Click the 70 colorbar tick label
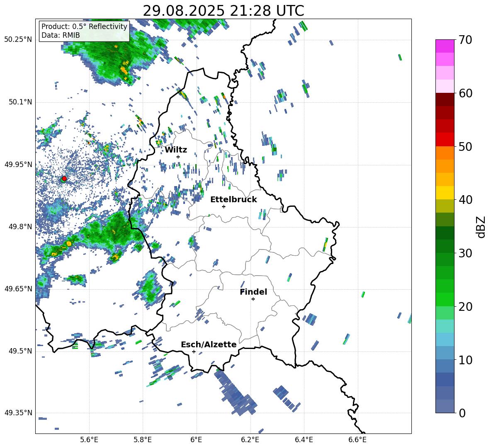Viewport: 491px width, 448px height. click(465, 40)
